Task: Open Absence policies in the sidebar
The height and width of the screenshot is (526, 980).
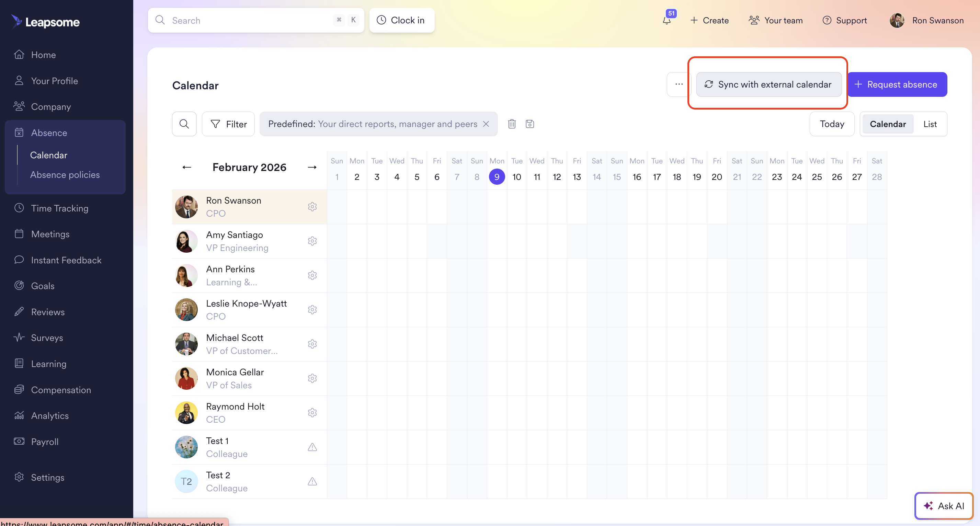Action: tap(65, 174)
